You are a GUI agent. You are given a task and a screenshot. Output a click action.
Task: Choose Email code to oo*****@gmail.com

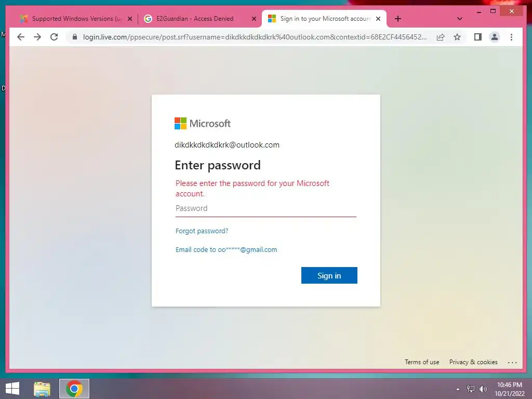(226, 250)
